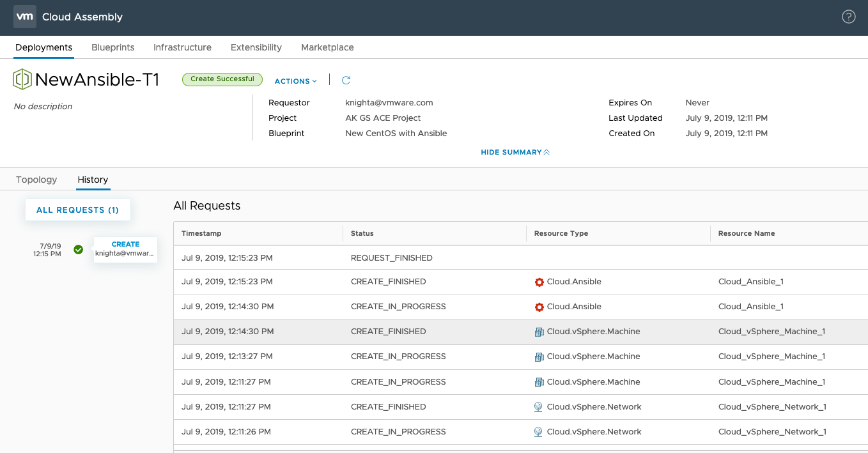
Task: Click Cloud.vSphere.Machine icon in highlighted row
Action: tap(539, 332)
